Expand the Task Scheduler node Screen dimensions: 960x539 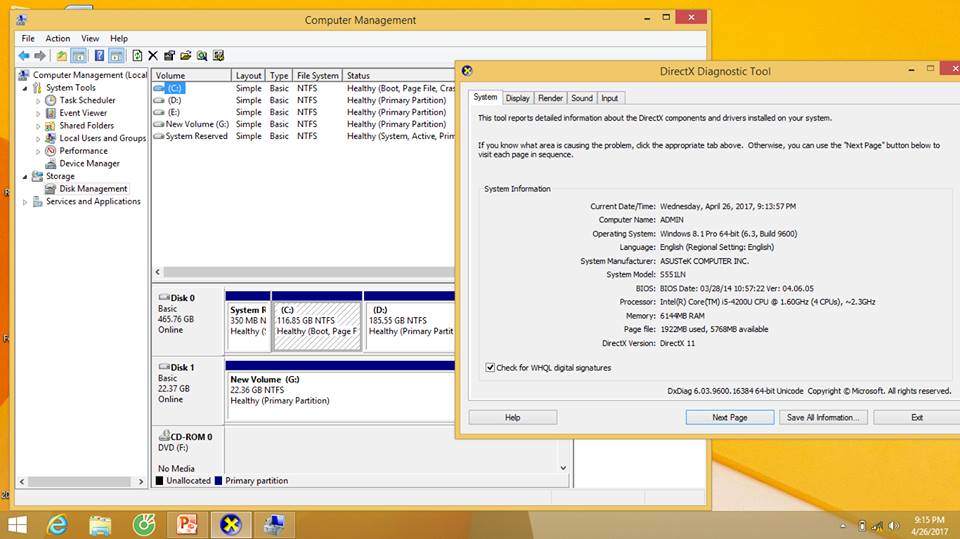click(x=38, y=100)
